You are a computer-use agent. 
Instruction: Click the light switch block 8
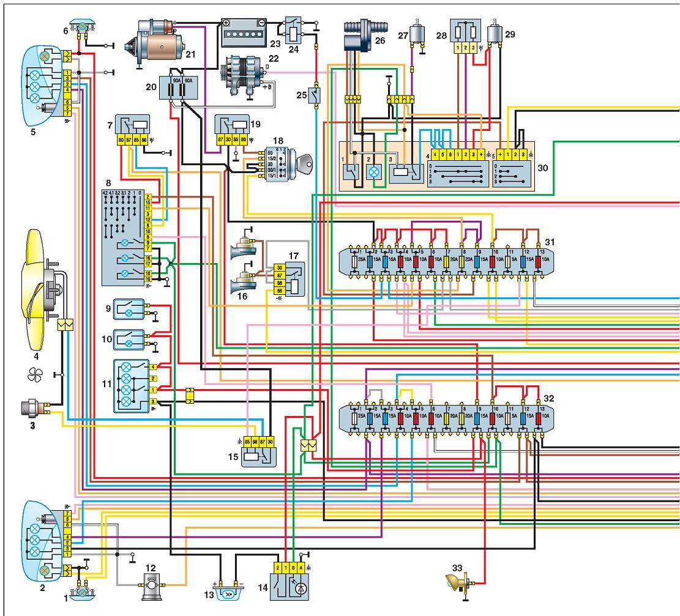[126, 237]
